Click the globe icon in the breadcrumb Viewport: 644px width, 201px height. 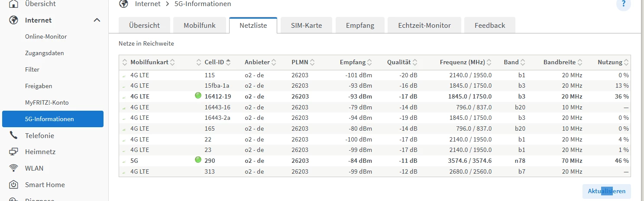(124, 4)
